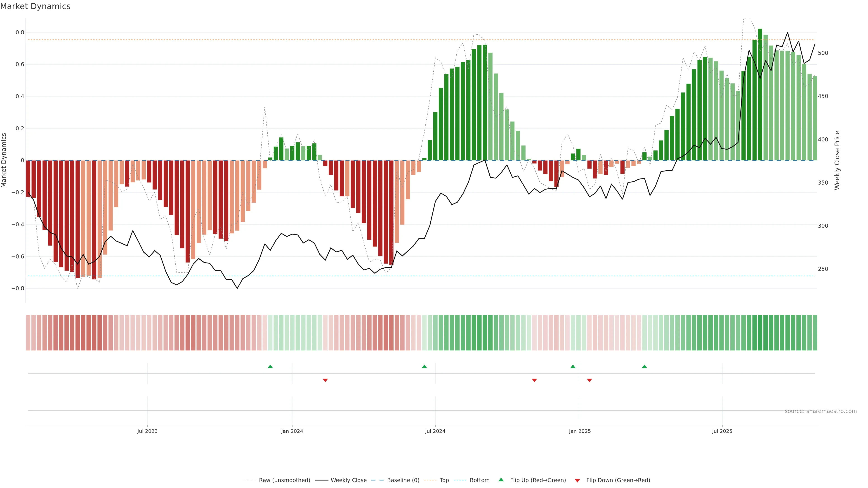Click the red Flip Down triangle before Jan 2025
Screen dimensions: 868x488
pyautogui.click(x=534, y=380)
